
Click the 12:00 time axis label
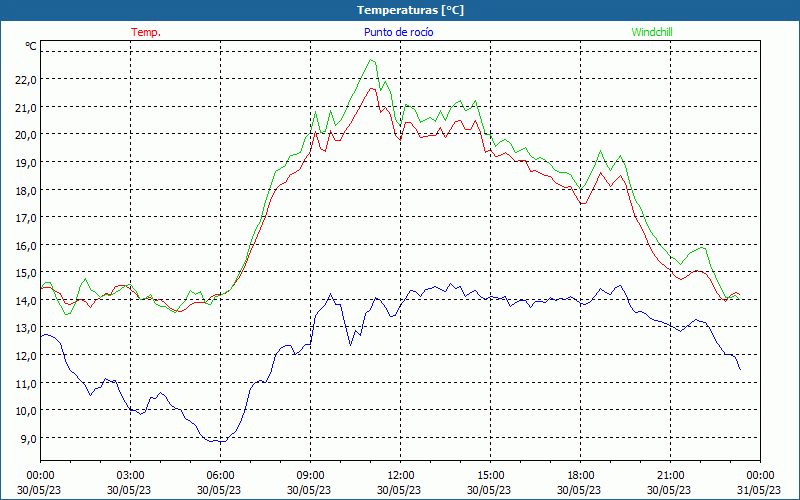[401, 476]
